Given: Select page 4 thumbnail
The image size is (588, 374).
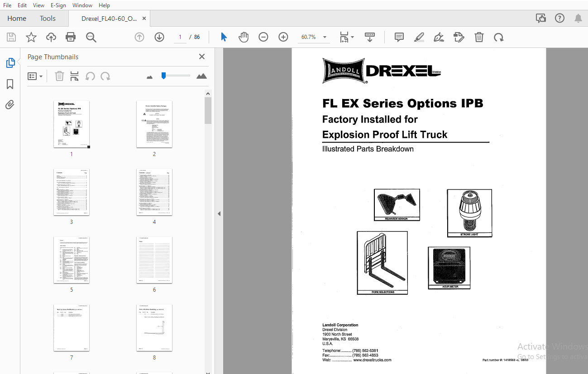Looking at the screenshot, I should [x=154, y=192].
